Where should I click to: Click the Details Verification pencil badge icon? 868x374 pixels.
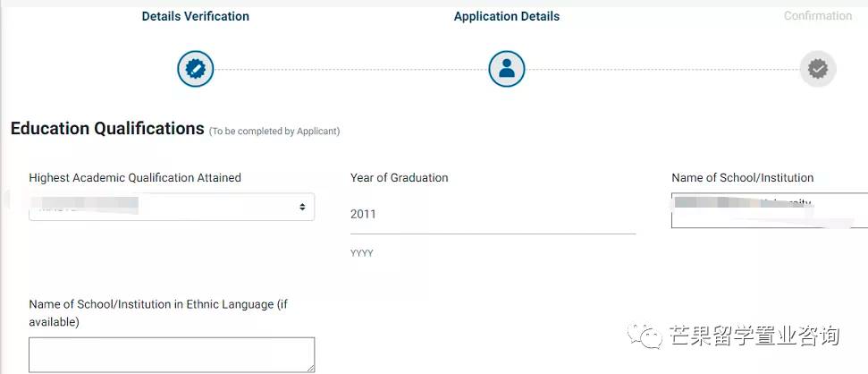click(x=196, y=69)
